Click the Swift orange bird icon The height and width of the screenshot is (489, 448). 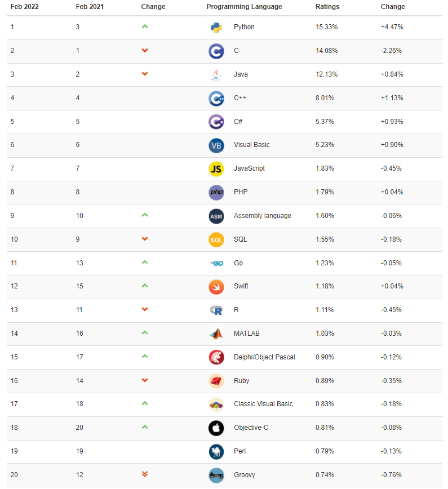[216, 286]
